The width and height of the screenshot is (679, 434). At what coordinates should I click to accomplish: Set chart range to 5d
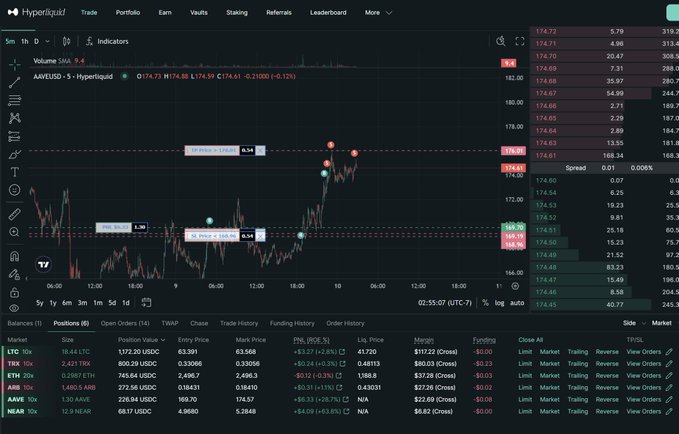(112, 302)
